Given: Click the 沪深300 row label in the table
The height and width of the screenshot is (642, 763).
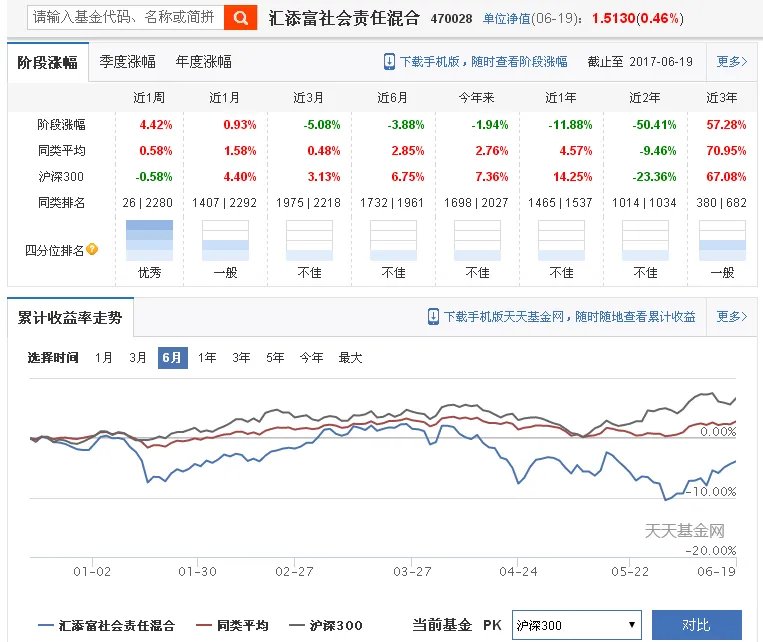Looking at the screenshot, I should [x=61, y=176].
